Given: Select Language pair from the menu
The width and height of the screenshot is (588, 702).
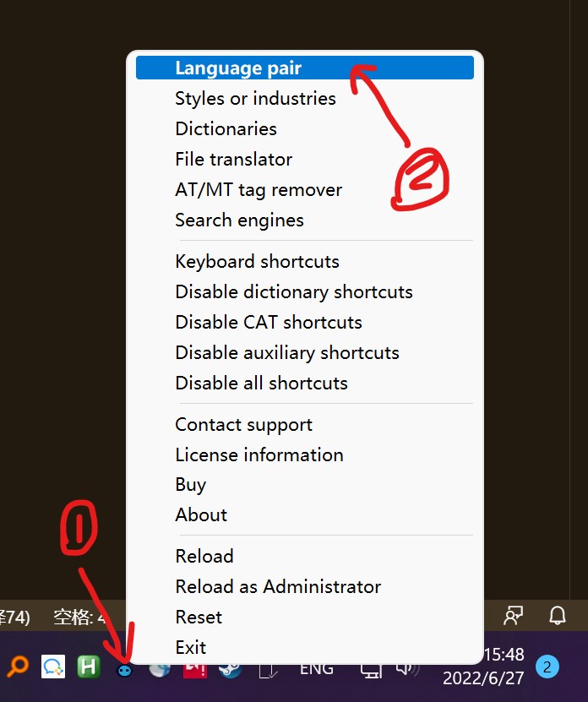Looking at the screenshot, I should click(238, 68).
